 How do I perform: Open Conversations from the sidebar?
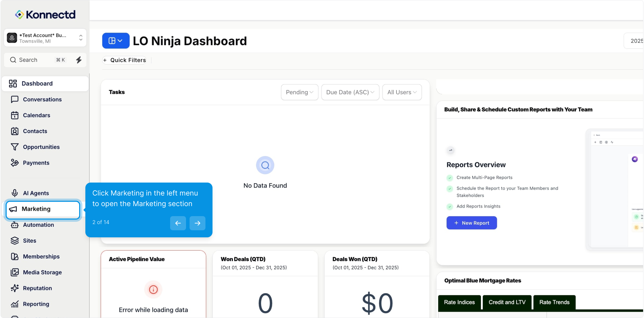pos(42,100)
